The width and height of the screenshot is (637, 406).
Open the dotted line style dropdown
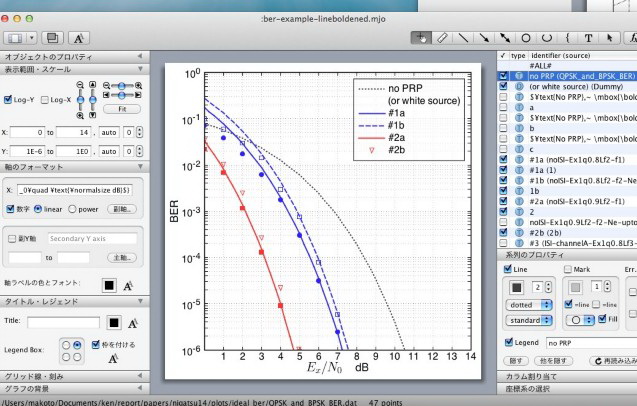click(x=529, y=305)
